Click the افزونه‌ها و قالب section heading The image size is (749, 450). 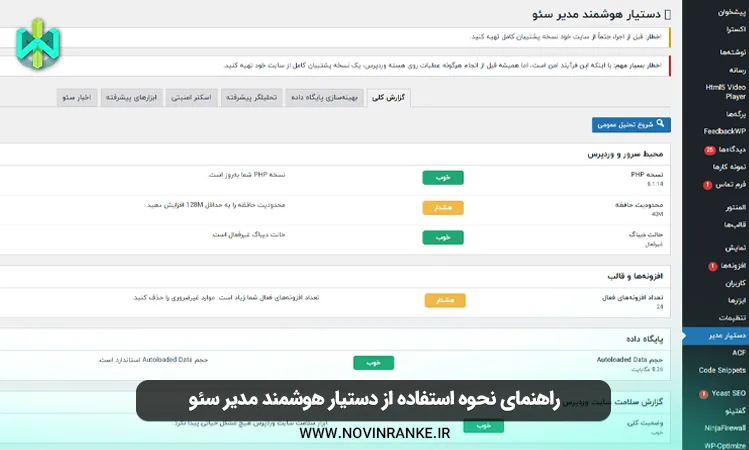pyautogui.click(x=635, y=276)
